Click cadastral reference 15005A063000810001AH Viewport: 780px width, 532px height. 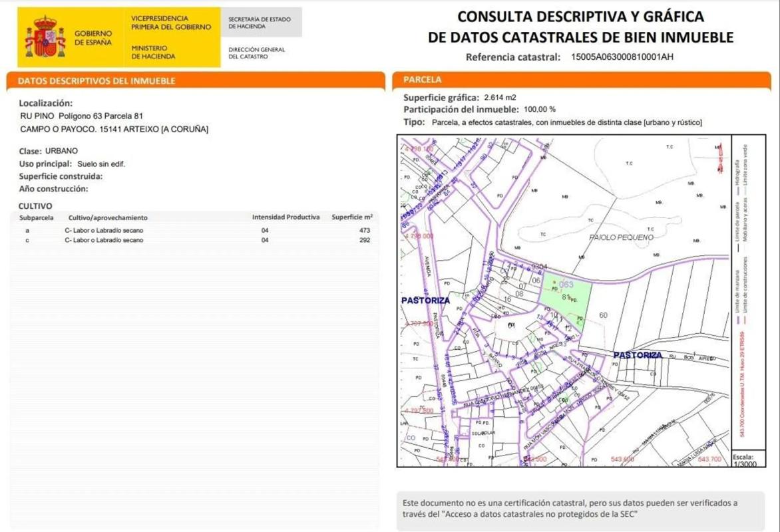tap(622, 57)
